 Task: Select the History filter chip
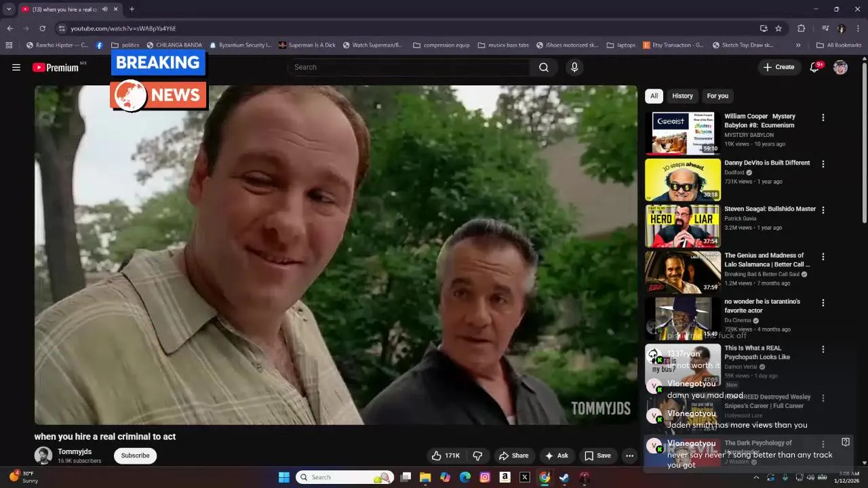(682, 96)
